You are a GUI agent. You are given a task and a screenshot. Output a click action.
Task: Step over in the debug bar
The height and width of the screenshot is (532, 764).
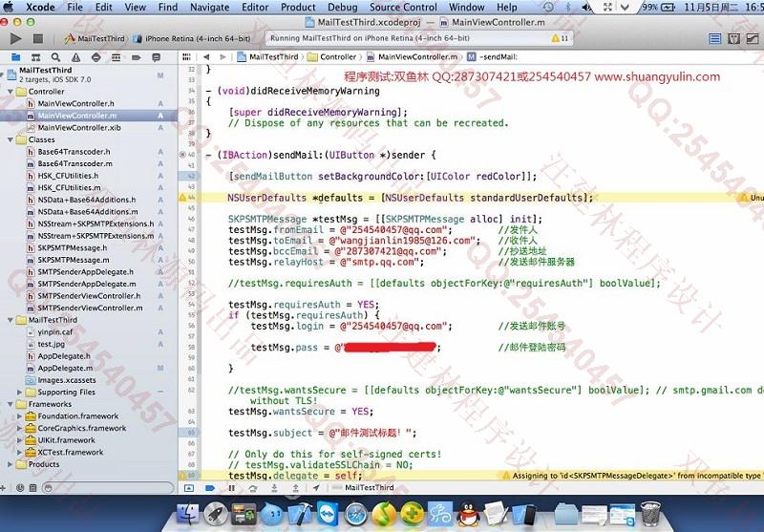tap(253, 488)
